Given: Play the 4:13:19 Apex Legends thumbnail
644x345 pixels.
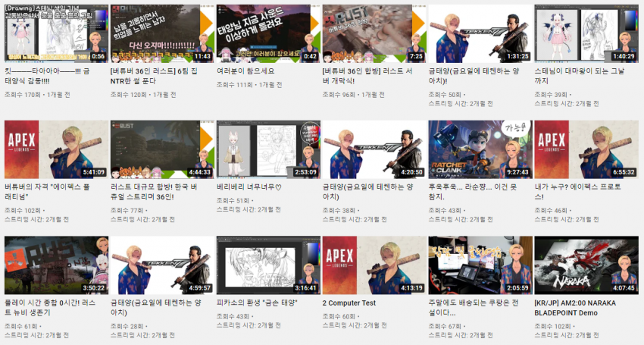Looking at the screenshot, I should tap(374, 265).
